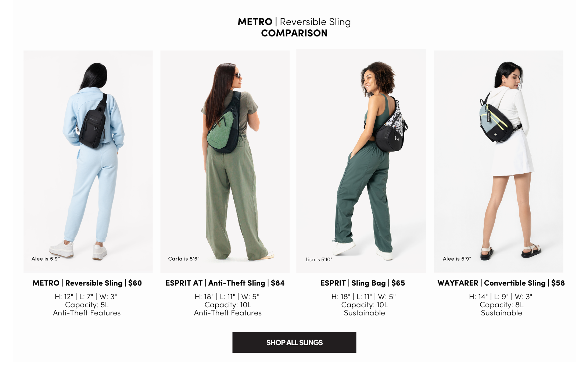
Task: Click the 'Carla is 5'6"' caption
Action: point(184,259)
